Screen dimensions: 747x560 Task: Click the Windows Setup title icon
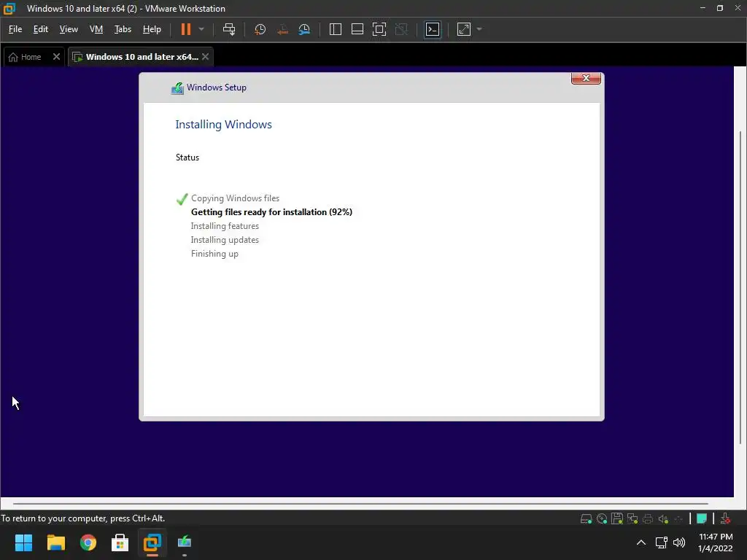[177, 88]
